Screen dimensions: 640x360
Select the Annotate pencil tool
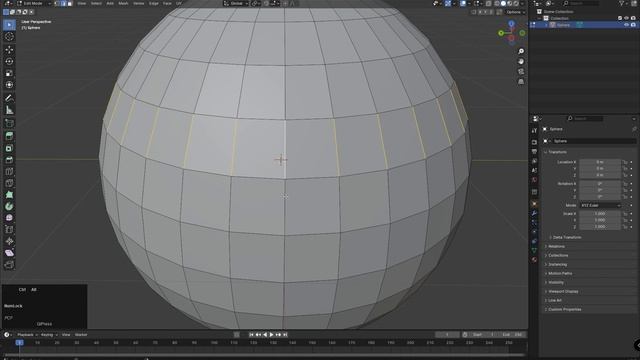click(x=9, y=98)
